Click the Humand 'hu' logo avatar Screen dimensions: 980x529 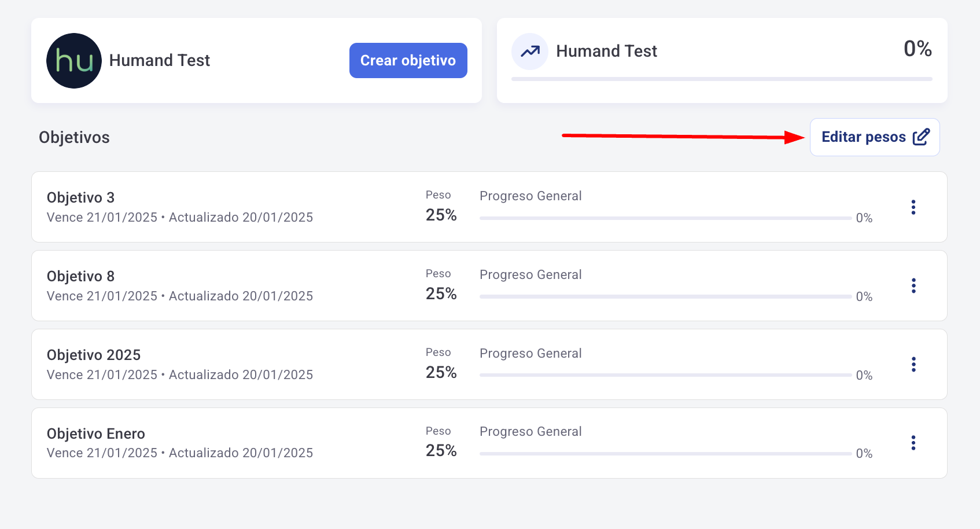pos(74,61)
